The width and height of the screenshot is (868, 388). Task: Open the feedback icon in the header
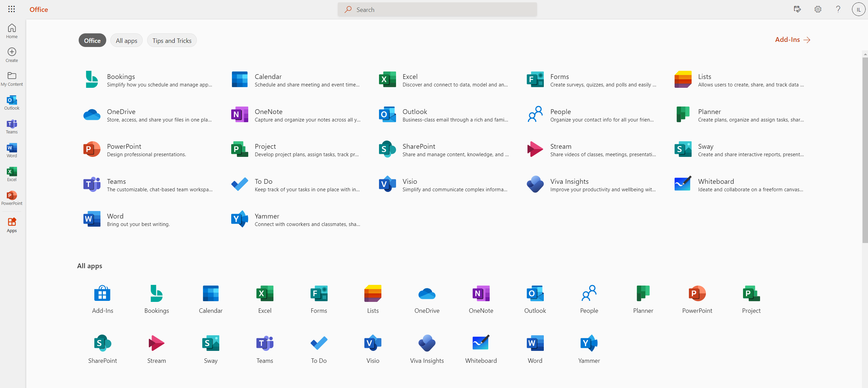tap(797, 9)
